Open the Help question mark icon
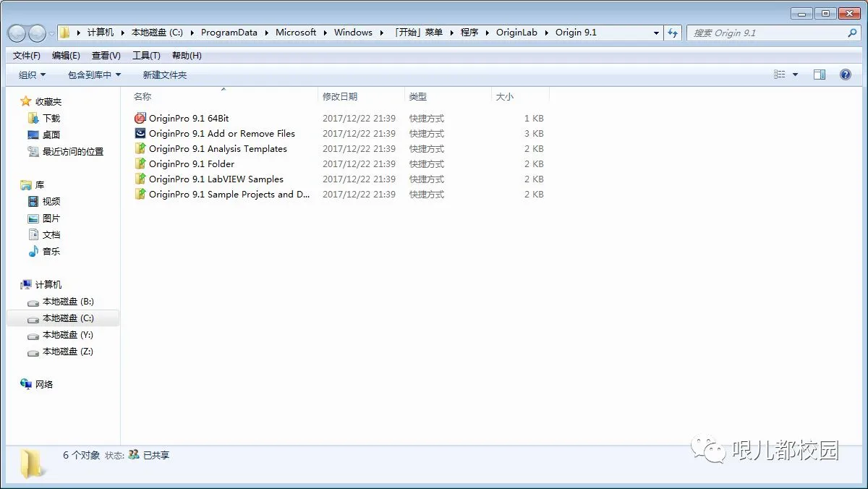 [x=845, y=75]
